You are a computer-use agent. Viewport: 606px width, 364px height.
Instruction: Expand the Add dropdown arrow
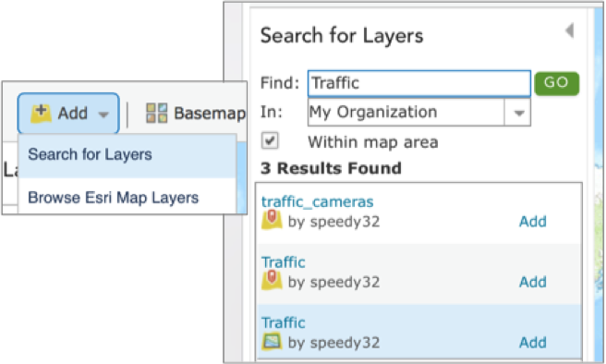tap(103, 115)
